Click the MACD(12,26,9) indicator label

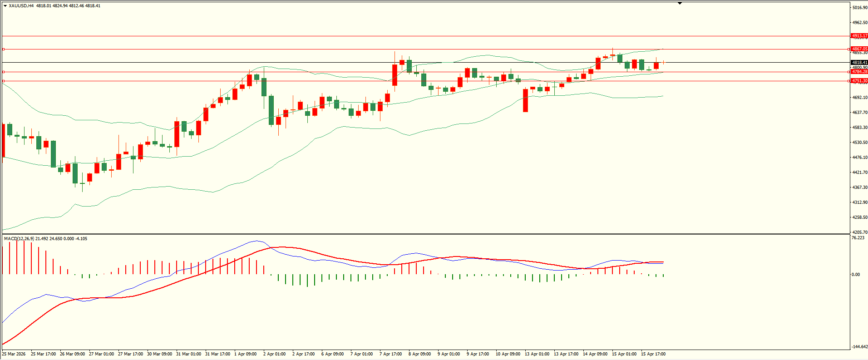19,239
